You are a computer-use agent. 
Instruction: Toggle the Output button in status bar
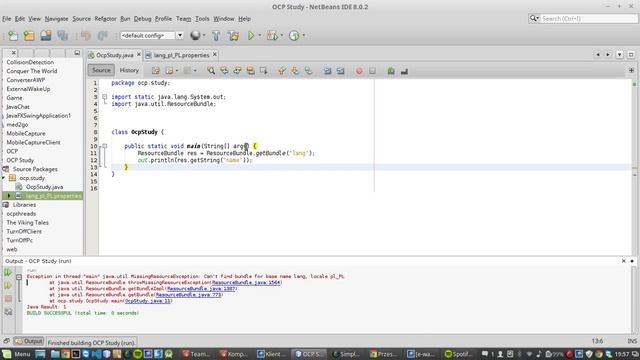click(x=29, y=341)
